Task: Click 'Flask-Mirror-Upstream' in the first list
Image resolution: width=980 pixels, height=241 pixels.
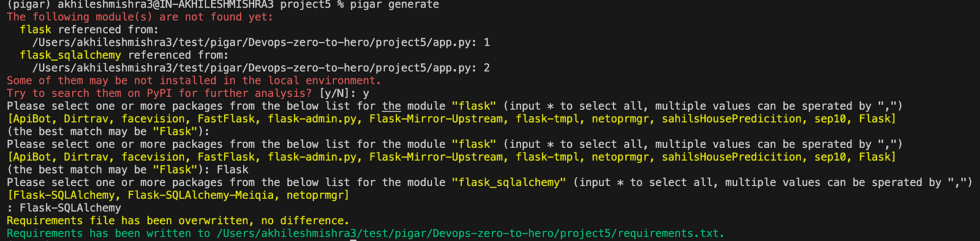Action: pyautogui.click(x=436, y=119)
